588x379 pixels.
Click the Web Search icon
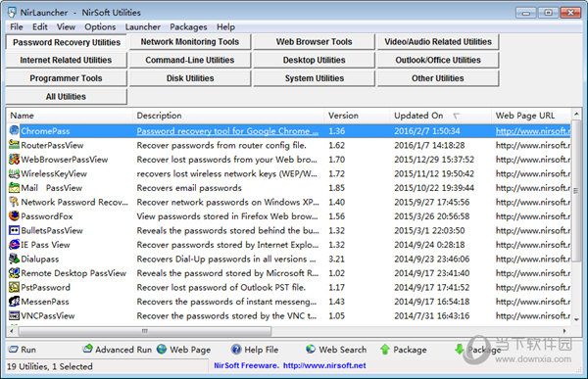coord(311,349)
